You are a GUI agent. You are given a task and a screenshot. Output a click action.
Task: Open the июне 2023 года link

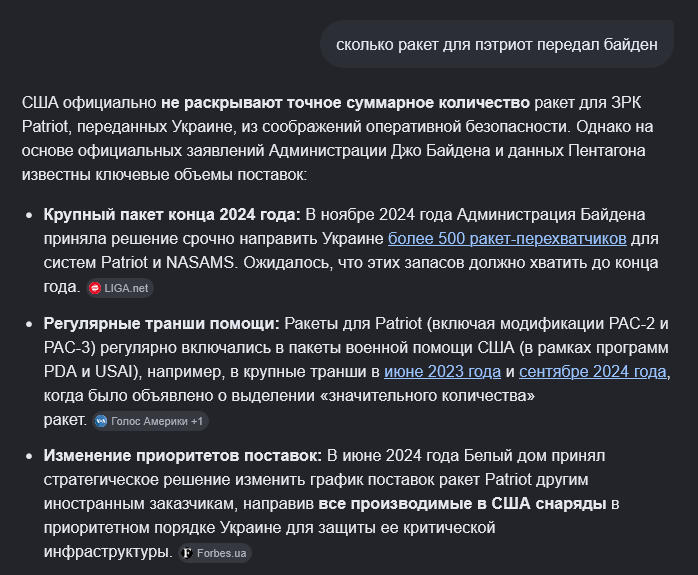442,372
